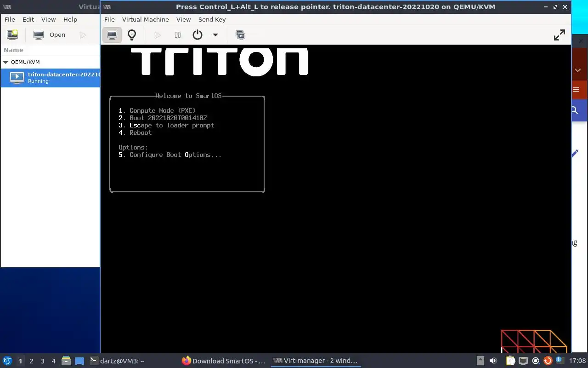Open Help menu in Virtual Machine Manager
Screen dimensions: 588x368
coord(70,19)
